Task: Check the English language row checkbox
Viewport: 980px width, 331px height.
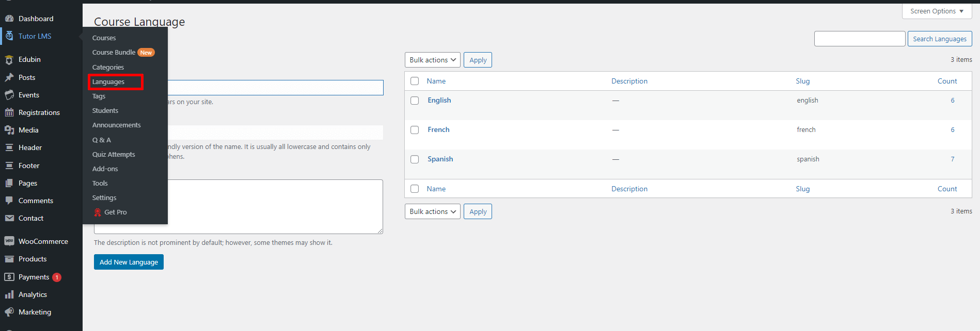Action: (x=415, y=101)
